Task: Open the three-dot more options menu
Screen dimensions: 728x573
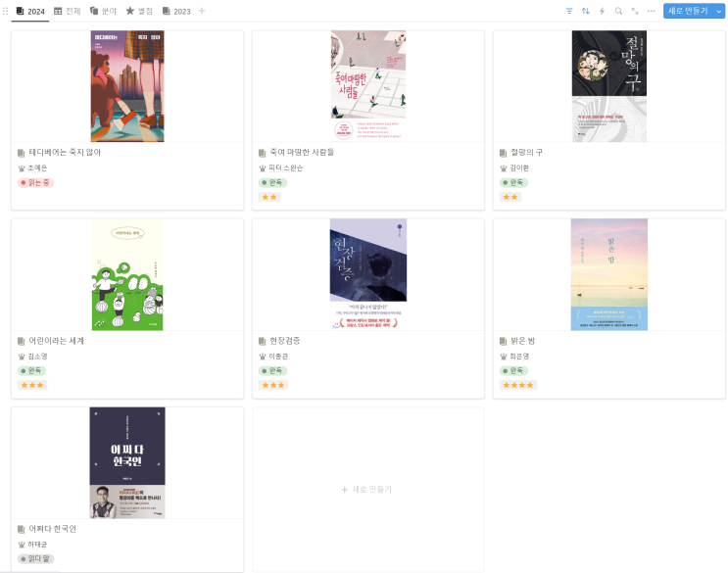Action: (x=652, y=11)
